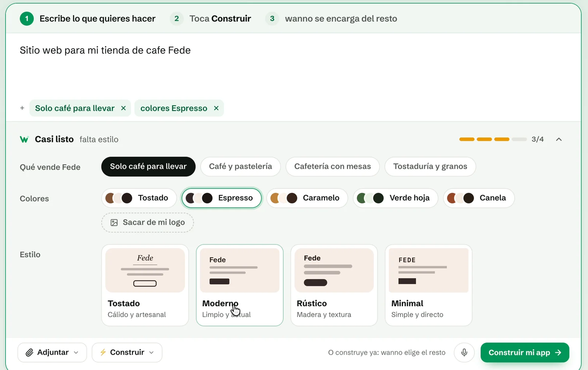Viewport: 588px width, 370px height.
Task: Pick the Tostado color palette
Action: pos(139,198)
